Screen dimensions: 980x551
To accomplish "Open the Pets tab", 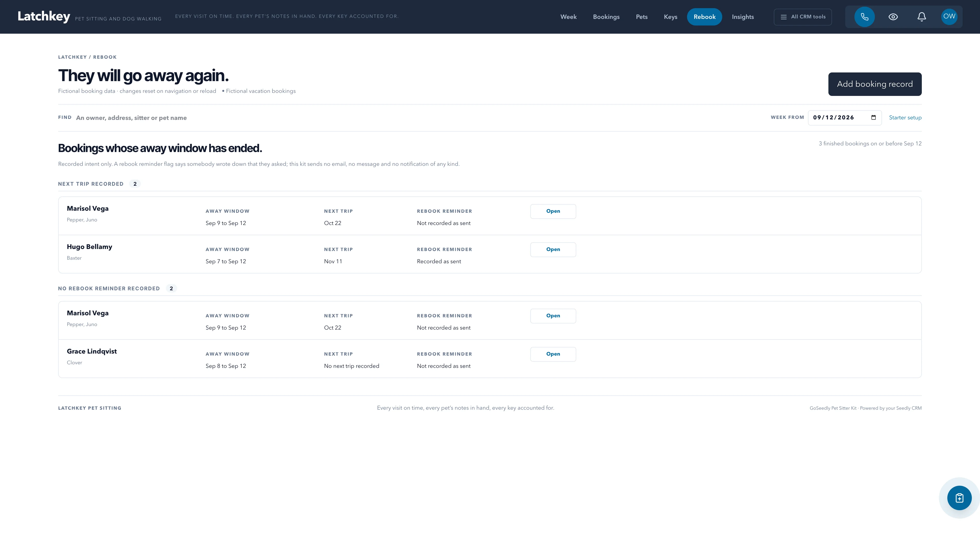I will [641, 17].
